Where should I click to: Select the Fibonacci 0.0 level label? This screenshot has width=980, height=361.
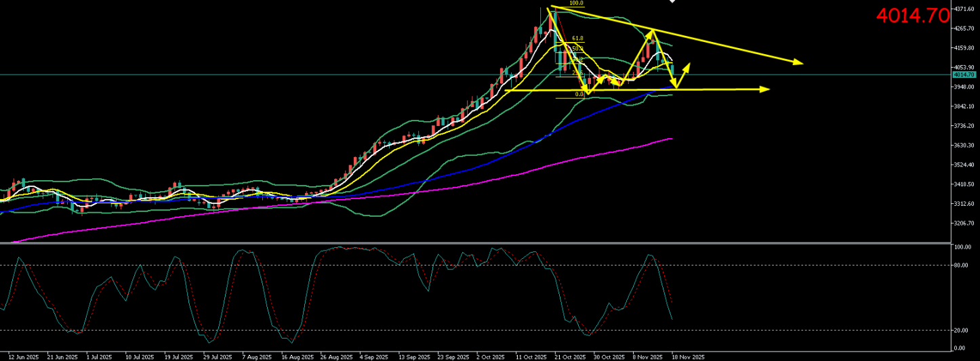579,95
